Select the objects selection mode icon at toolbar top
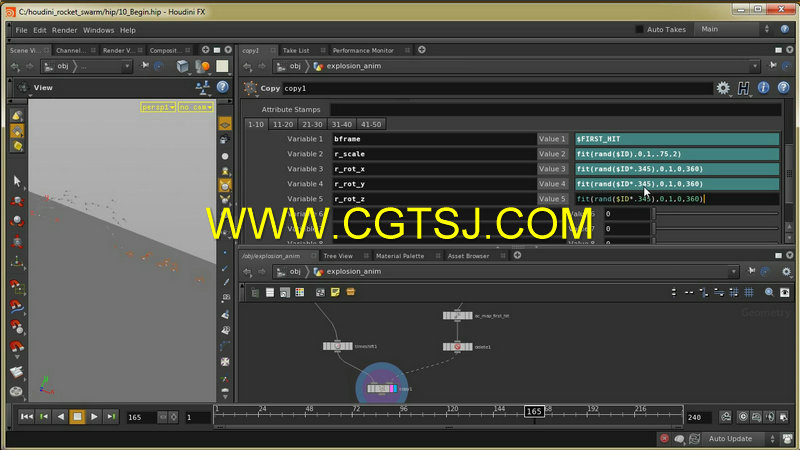 click(17, 116)
